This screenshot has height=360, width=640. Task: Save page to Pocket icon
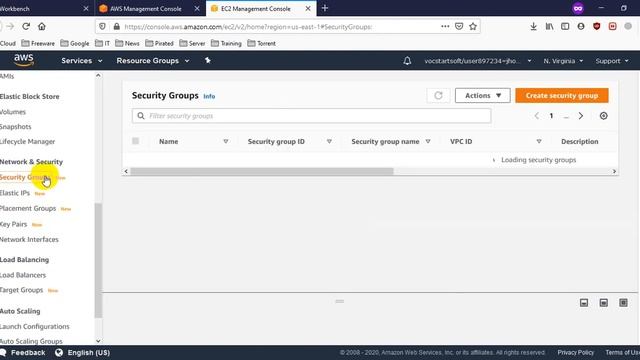point(459,27)
